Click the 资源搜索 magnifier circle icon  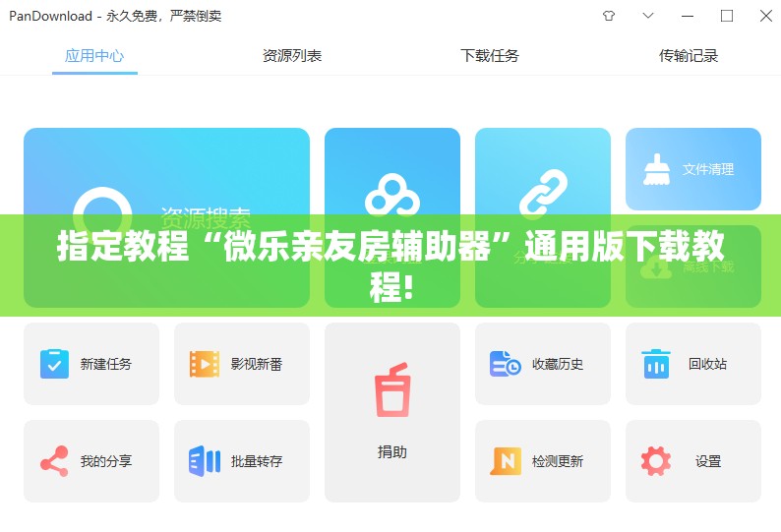(x=102, y=214)
